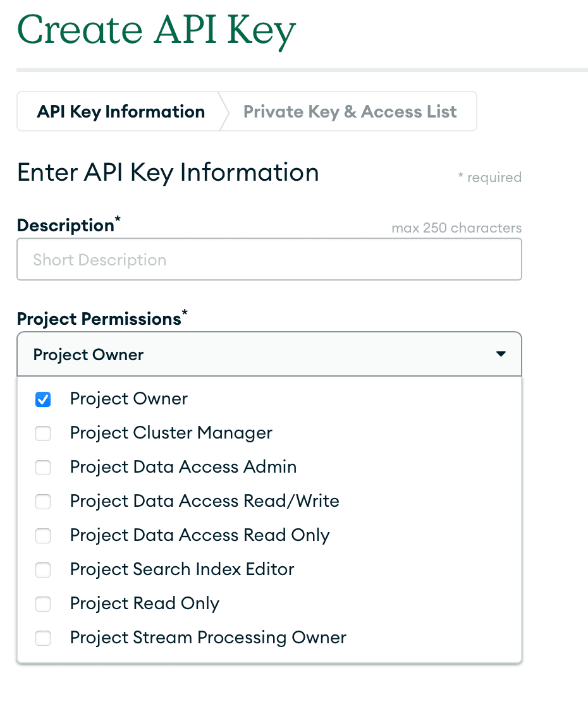
Task: Collapse the Project Permissions dropdown caret
Action: (501, 354)
